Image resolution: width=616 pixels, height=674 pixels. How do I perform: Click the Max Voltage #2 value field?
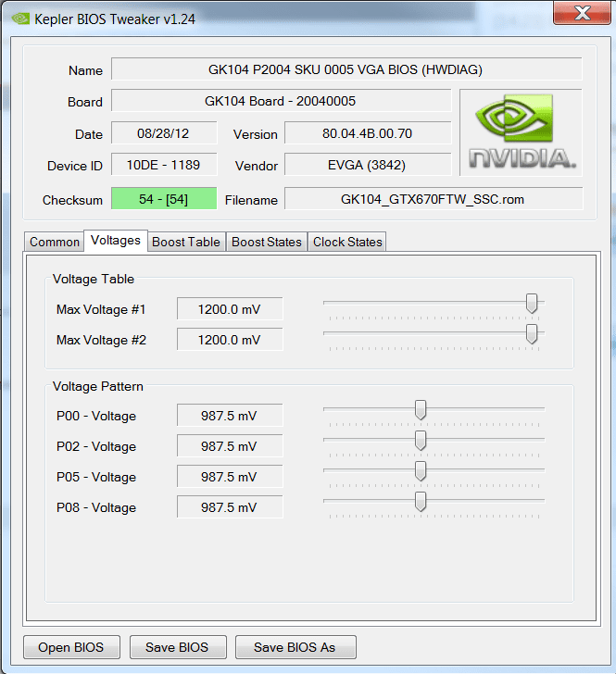point(230,339)
